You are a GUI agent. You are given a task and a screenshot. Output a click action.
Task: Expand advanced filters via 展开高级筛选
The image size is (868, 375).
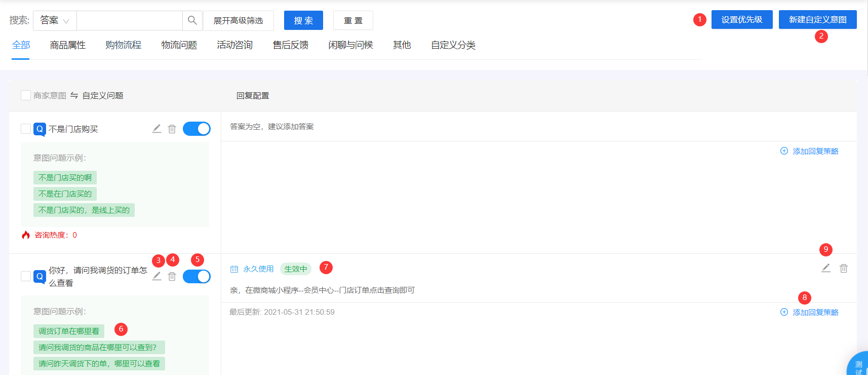coord(239,20)
